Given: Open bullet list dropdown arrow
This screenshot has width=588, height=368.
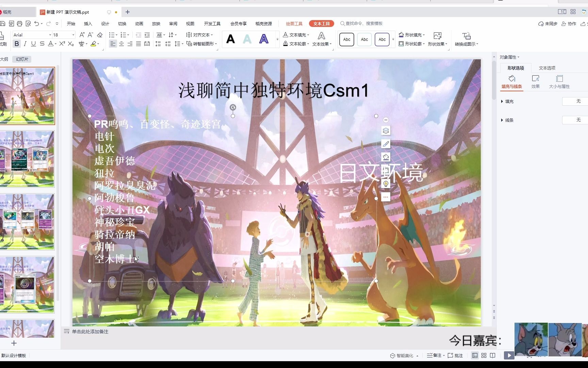Looking at the screenshot, I should click(117, 35).
